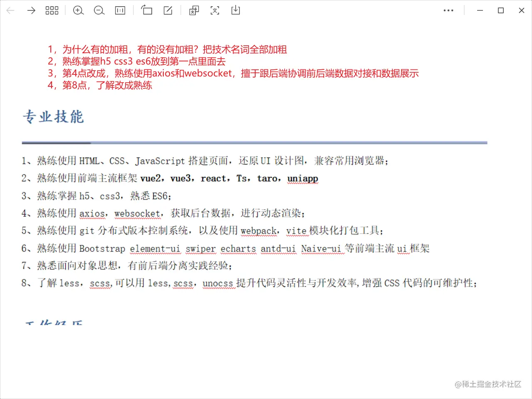Minimize the application window
The width and height of the screenshot is (532, 399).
coord(480,10)
